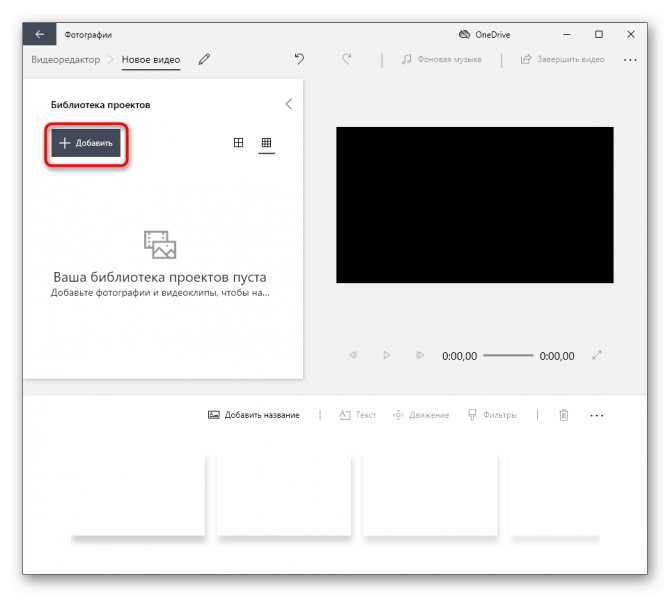Screen dimensions: 670x597
Task: Click the Ваша библиотека проектов пуста message
Action: point(160,277)
